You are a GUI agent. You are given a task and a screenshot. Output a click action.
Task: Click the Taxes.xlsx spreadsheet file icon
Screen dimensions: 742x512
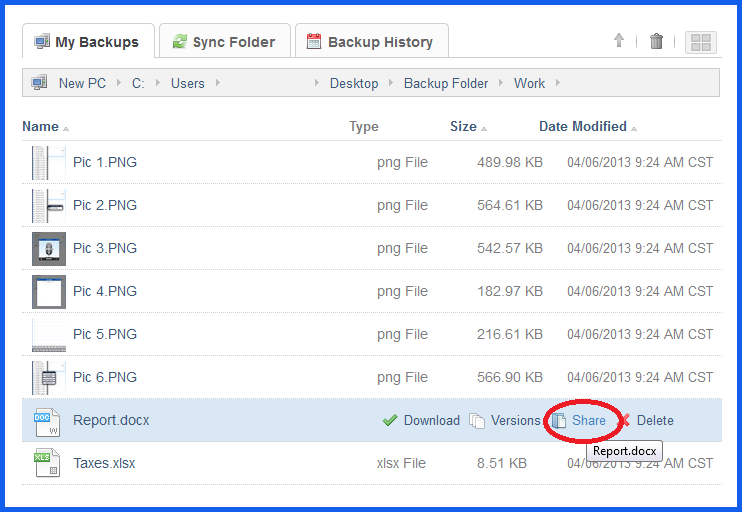pyautogui.click(x=47, y=464)
